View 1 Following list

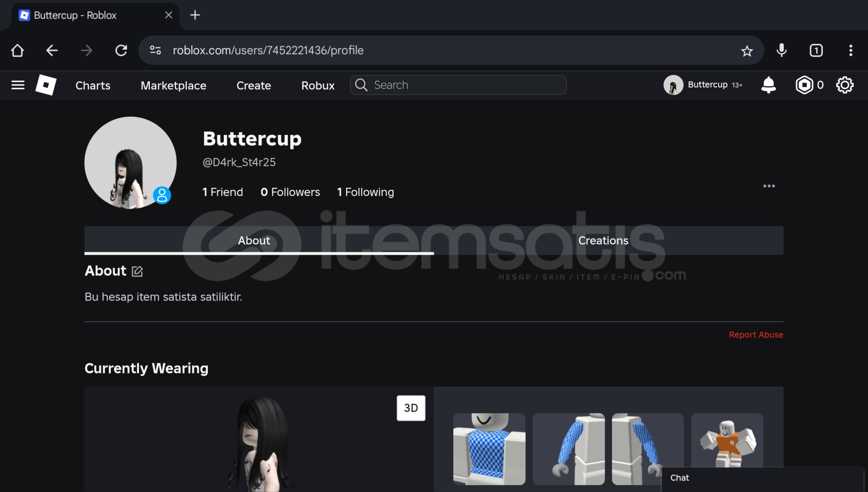[365, 192]
